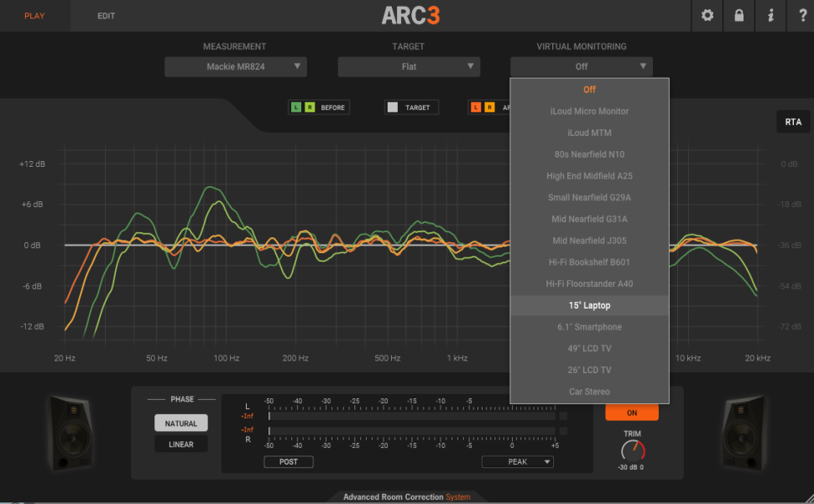814x504 pixels.
Task: Select 49" LCD TV option
Action: pyautogui.click(x=589, y=349)
